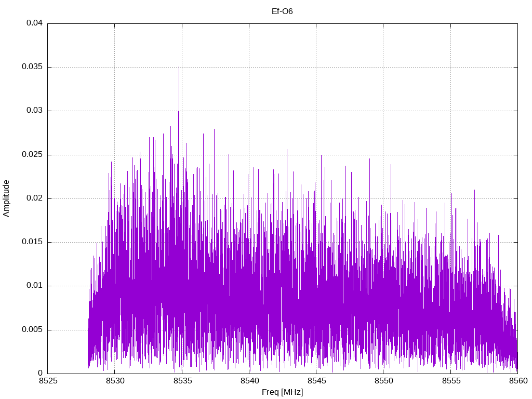This screenshot has height=399, width=532.
Task: Click the x-axis tick label 8535
Action: click(182, 381)
